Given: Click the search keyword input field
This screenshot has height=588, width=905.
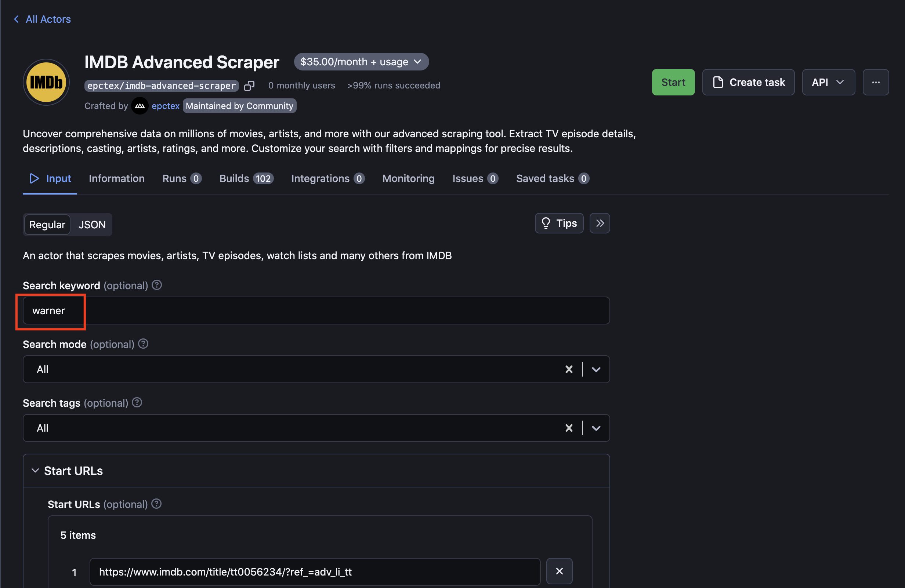Looking at the screenshot, I should point(316,310).
